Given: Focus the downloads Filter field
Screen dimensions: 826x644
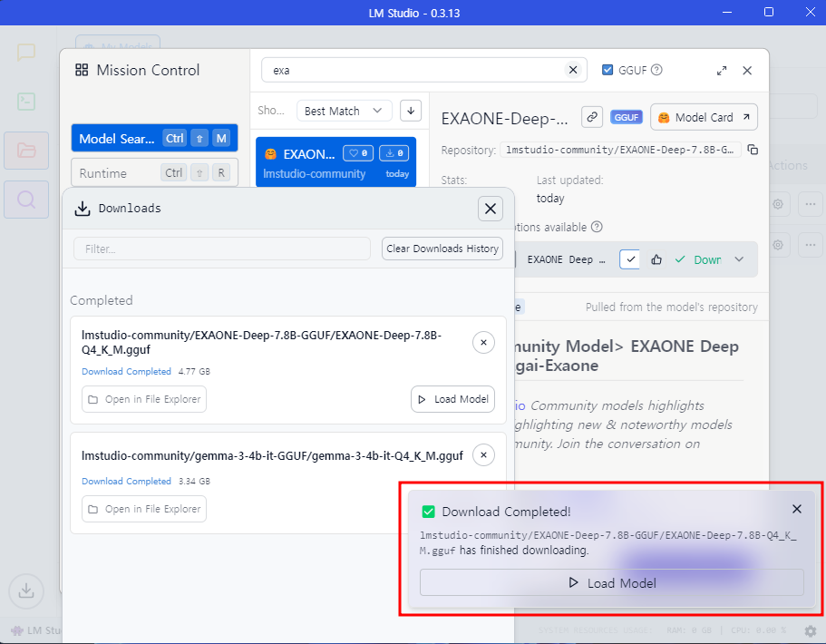Looking at the screenshot, I should (x=222, y=249).
